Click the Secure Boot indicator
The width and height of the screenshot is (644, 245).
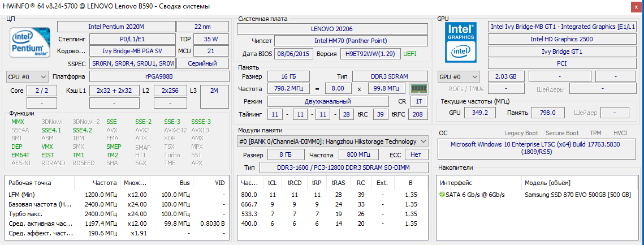coord(562,133)
